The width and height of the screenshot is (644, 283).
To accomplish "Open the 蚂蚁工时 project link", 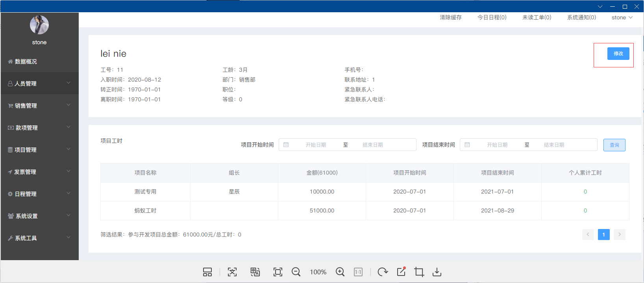I will point(145,210).
